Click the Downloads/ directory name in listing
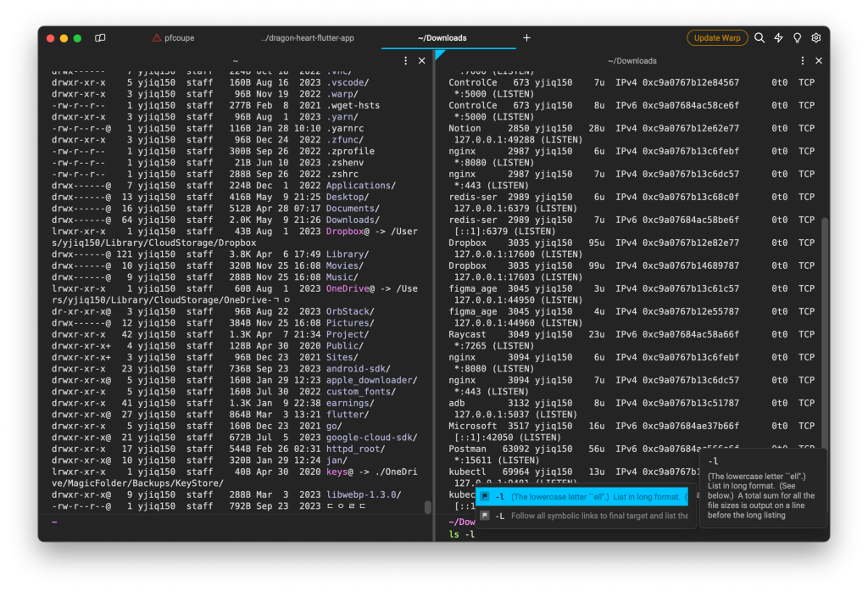Viewport: 868px width, 592px height. click(353, 220)
